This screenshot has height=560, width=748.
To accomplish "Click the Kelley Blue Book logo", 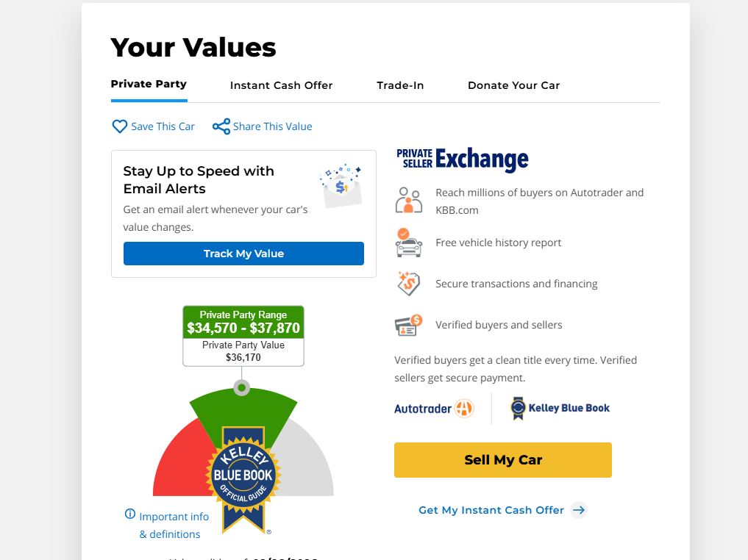I will point(560,409).
